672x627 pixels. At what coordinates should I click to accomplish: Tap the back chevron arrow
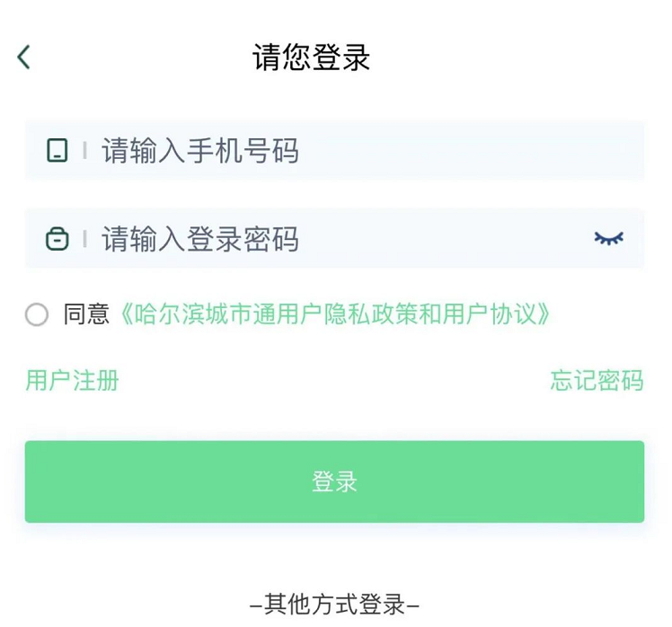point(24,57)
